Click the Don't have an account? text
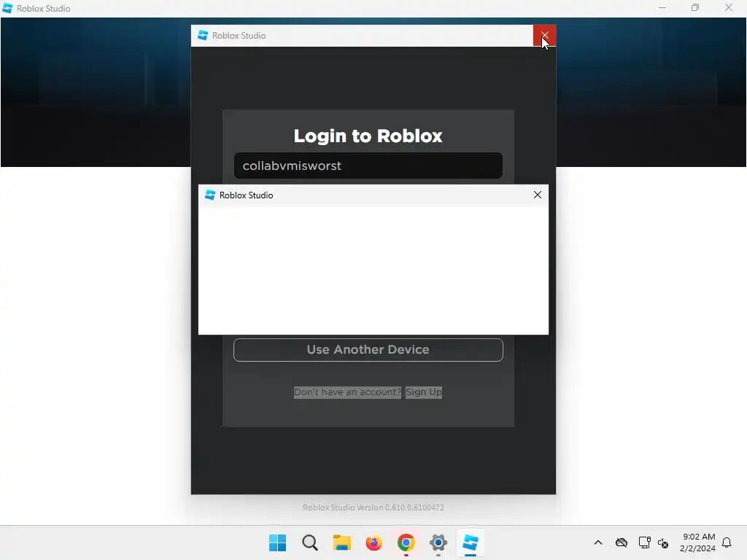 point(347,392)
